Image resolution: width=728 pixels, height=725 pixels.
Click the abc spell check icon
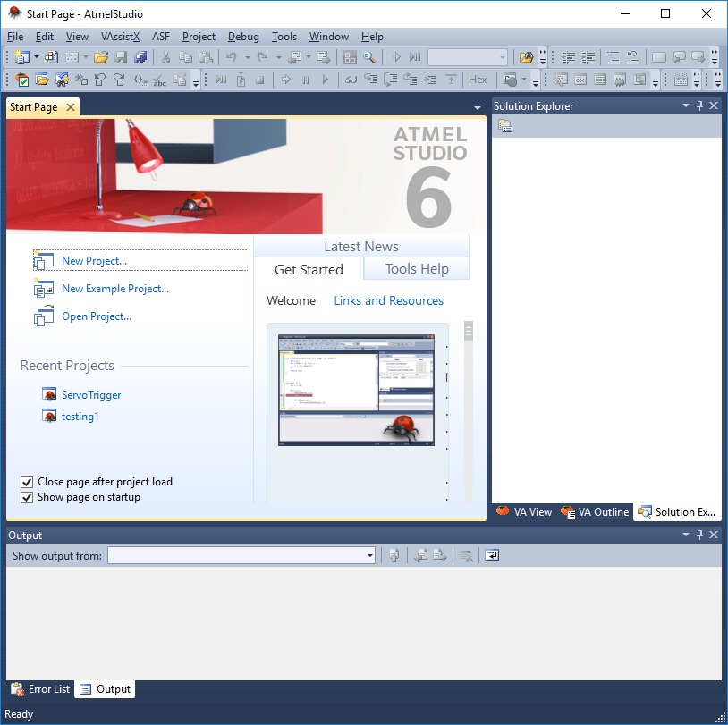(160, 80)
